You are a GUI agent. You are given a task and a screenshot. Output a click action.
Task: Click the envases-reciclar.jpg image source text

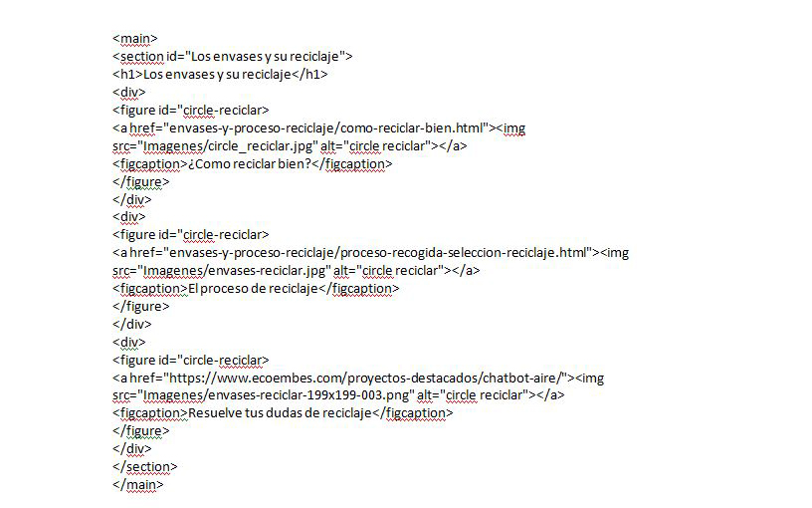click(234, 271)
